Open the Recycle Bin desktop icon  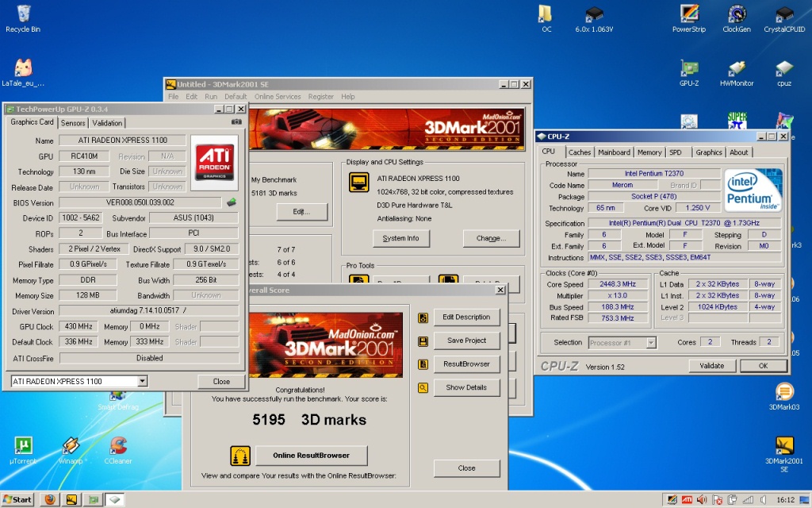23,19
